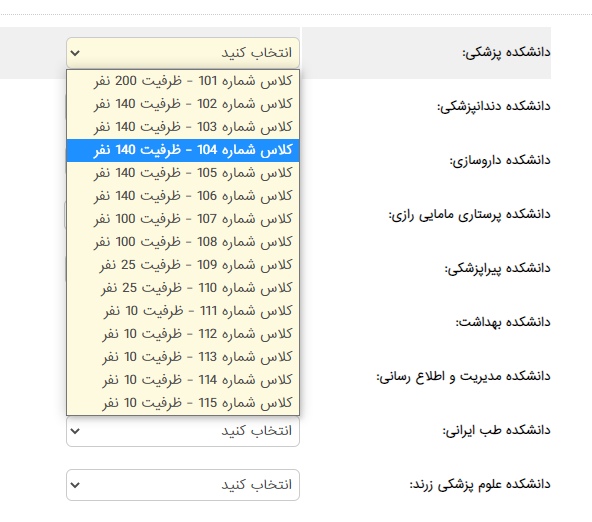Pick class number 105 option
The height and width of the screenshot is (522, 592).
pos(183,173)
